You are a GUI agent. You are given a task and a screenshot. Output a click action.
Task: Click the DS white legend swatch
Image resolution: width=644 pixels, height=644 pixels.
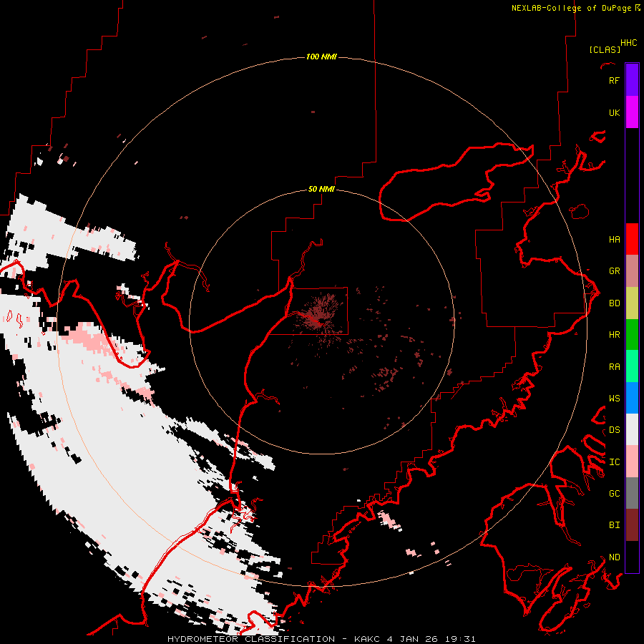pyautogui.click(x=632, y=429)
